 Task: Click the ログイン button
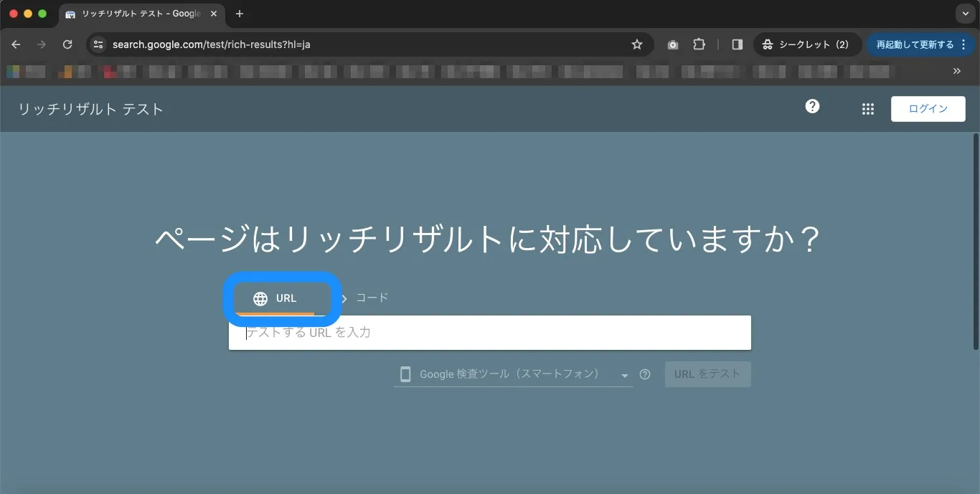[x=928, y=109]
